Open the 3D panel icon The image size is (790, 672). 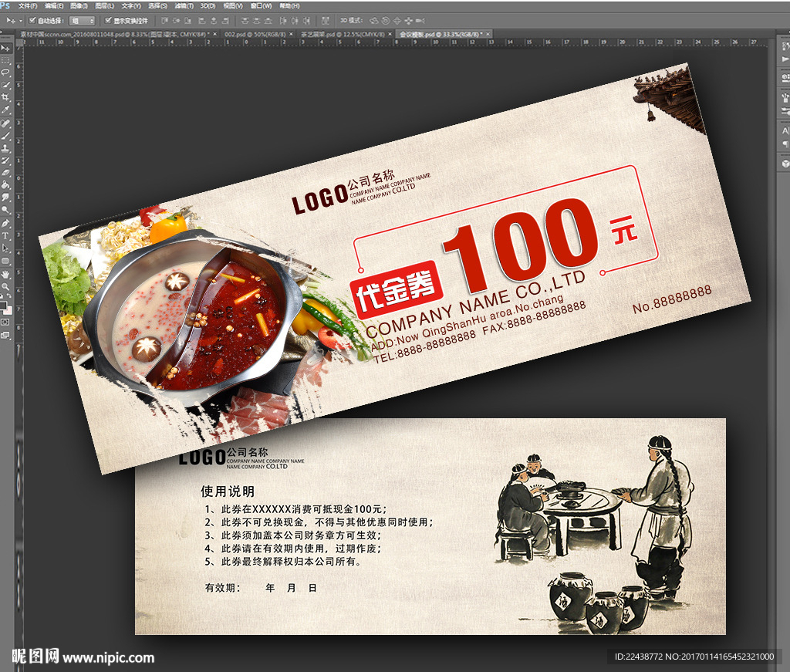click(785, 164)
